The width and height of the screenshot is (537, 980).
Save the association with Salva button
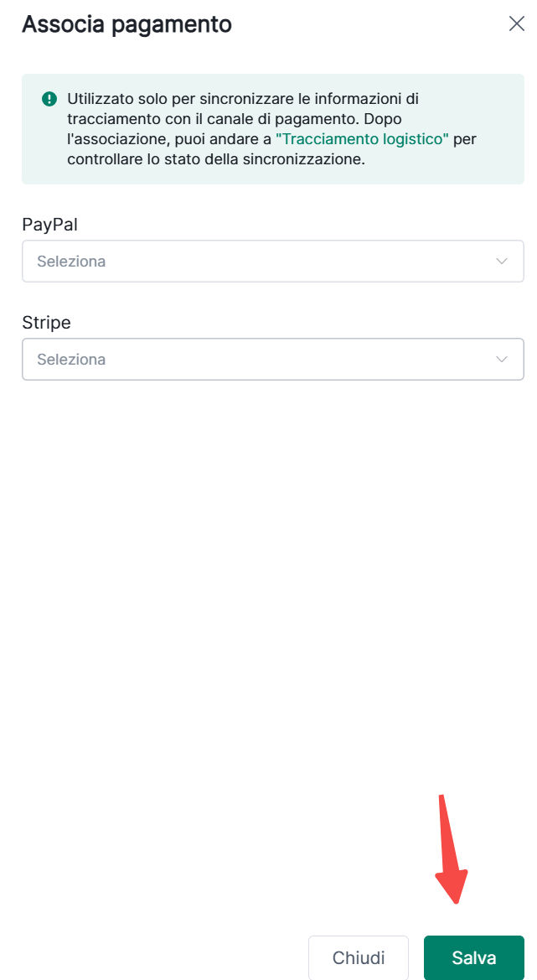click(473, 957)
